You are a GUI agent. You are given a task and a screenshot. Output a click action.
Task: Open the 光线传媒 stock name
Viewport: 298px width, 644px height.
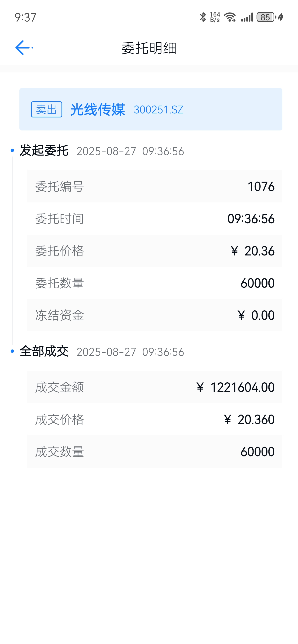pyautogui.click(x=97, y=109)
